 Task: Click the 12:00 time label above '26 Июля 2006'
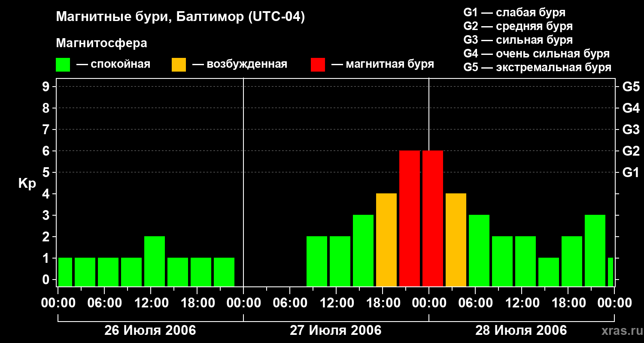(151, 303)
